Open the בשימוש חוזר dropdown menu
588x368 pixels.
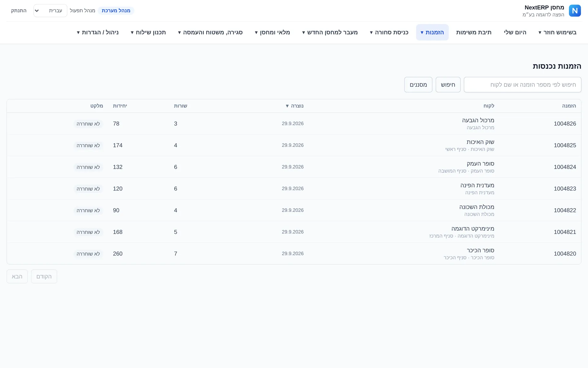pos(557,32)
